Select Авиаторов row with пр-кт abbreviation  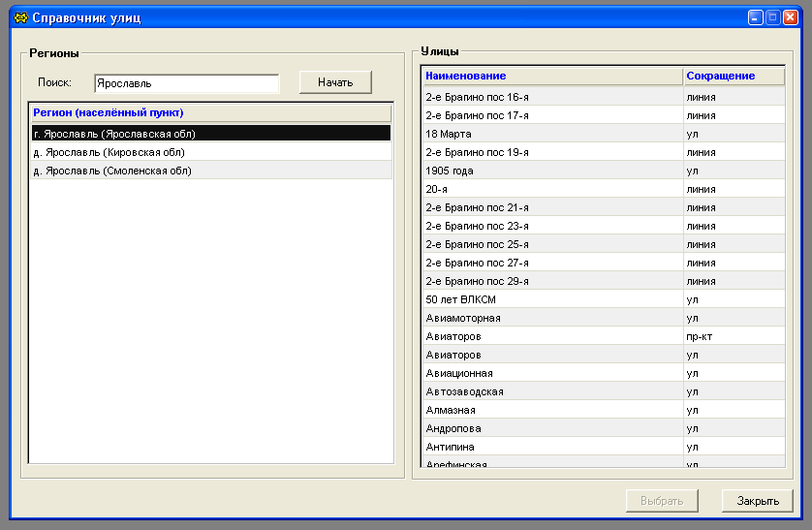click(x=552, y=336)
